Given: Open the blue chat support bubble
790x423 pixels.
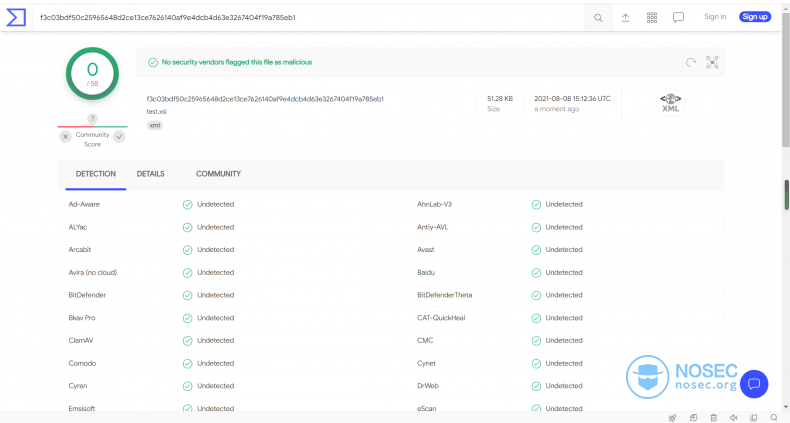Looking at the screenshot, I should point(754,384).
